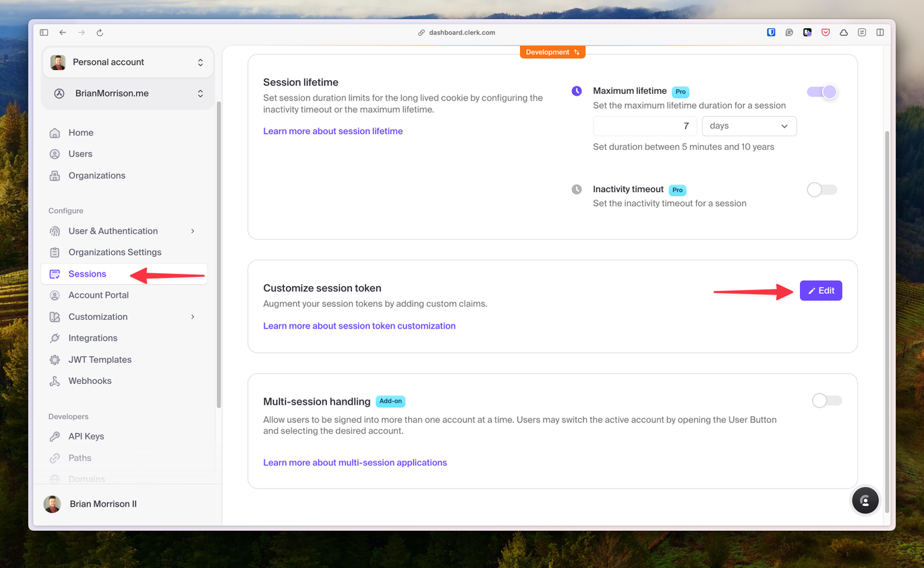Open Learn more about session token customization
The image size is (924, 568).
click(359, 326)
